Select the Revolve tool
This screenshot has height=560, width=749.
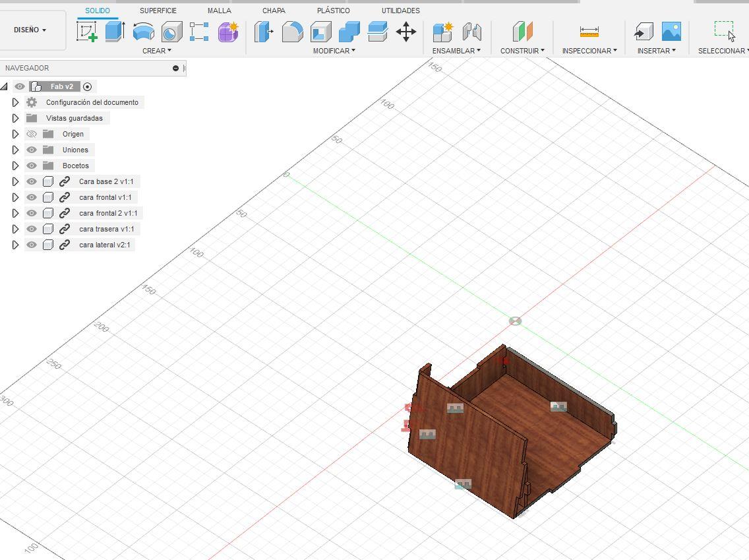[143, 32]
